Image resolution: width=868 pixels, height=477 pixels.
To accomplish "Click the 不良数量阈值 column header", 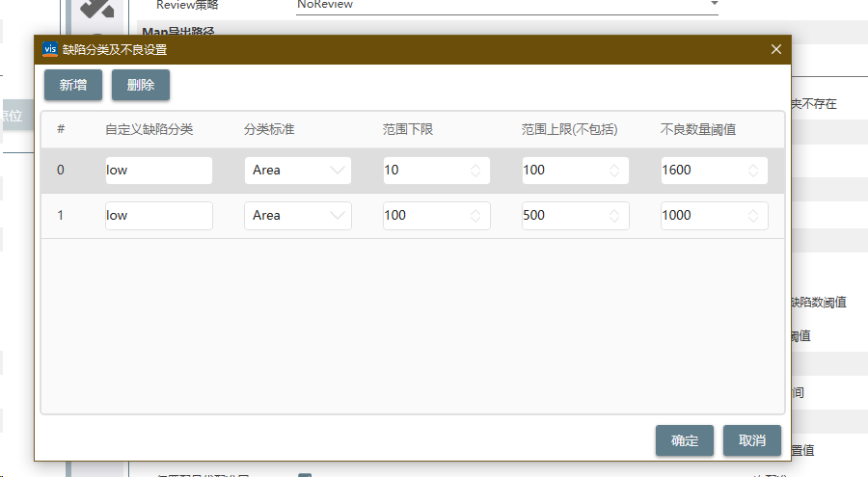I will tap(698, 129).
